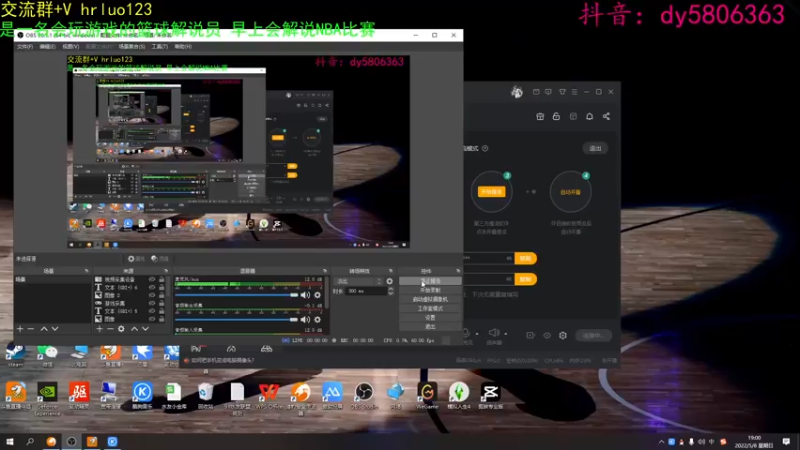The image size is (800, 450).
Task: Toggle visibility of 文本 (GDI+) 6 source
Action: [152, 287]
